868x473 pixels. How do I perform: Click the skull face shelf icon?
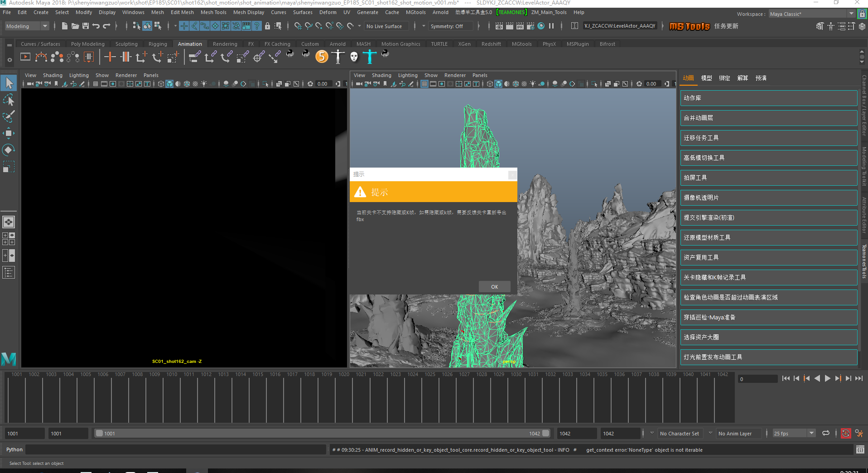point(354,57)
